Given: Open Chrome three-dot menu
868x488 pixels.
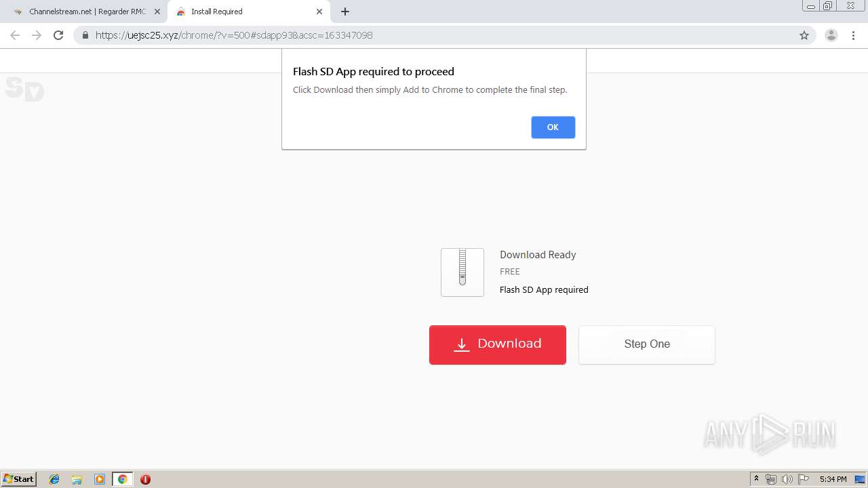Looking at the screenshot, I should 853,35.
